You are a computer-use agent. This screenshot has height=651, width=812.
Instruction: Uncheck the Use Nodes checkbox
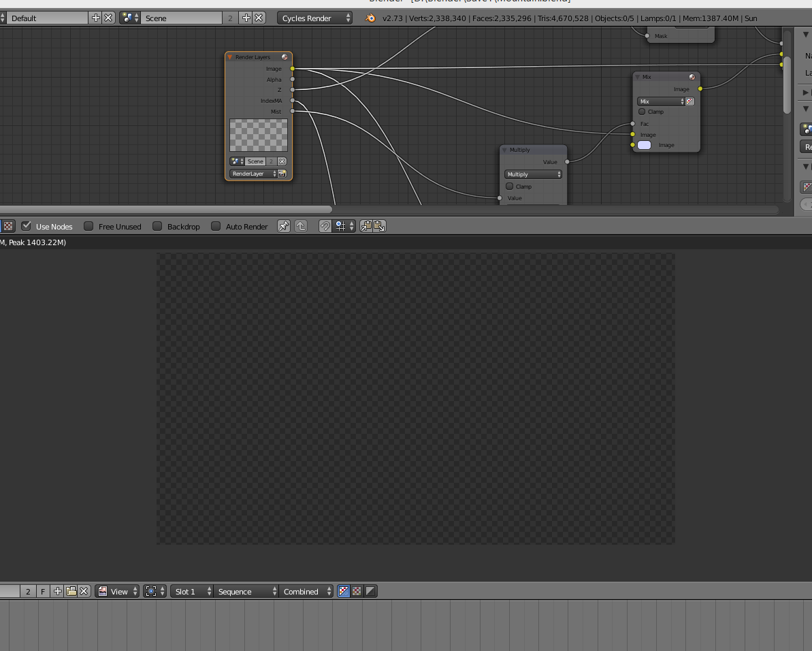point(27,226)
